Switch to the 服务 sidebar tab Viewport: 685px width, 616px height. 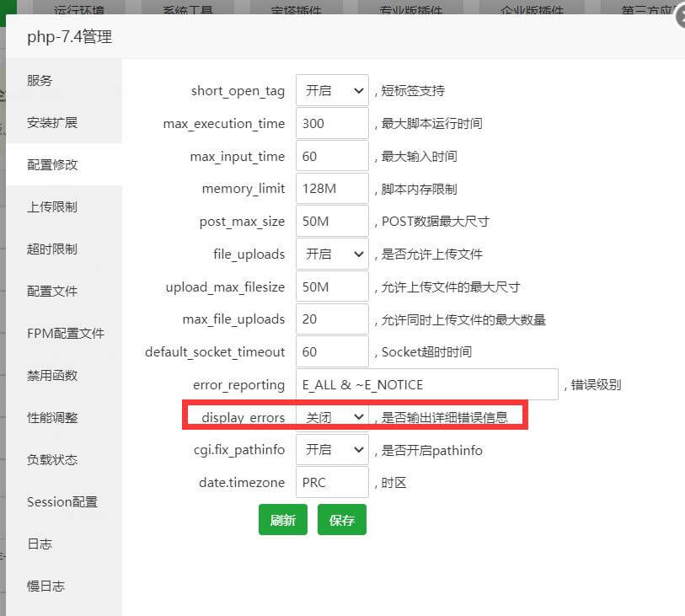[40, 80]
